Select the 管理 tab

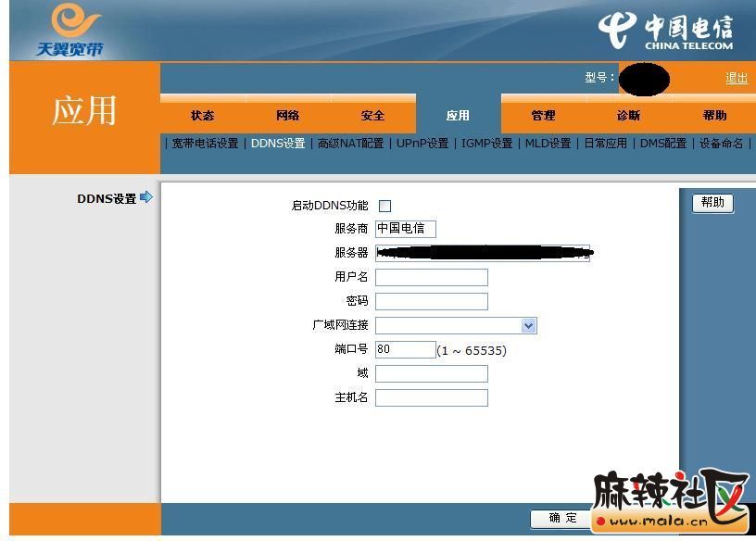(x=543, y=116)
